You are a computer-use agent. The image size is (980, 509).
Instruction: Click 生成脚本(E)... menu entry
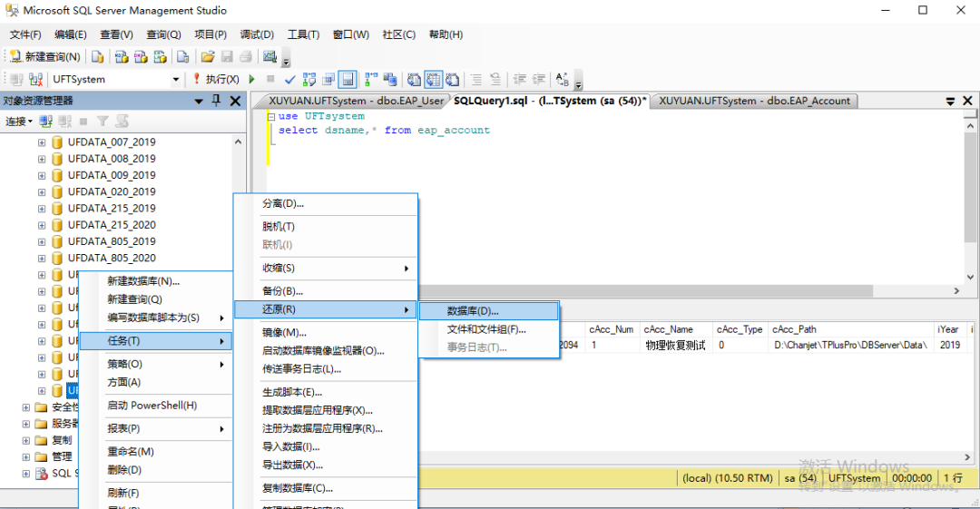click(326, 392)
